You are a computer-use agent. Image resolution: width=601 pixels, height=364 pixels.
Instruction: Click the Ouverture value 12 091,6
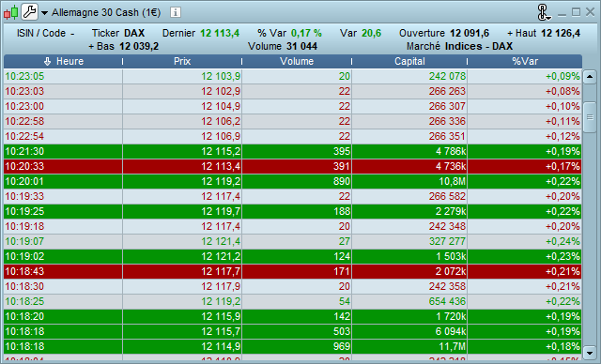click(x=470, y=33)
